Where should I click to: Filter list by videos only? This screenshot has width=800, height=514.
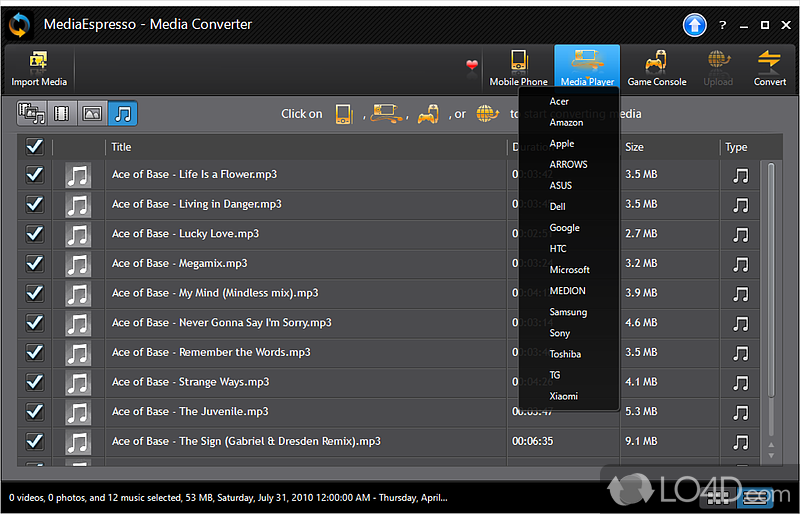(x=62, y=113)
